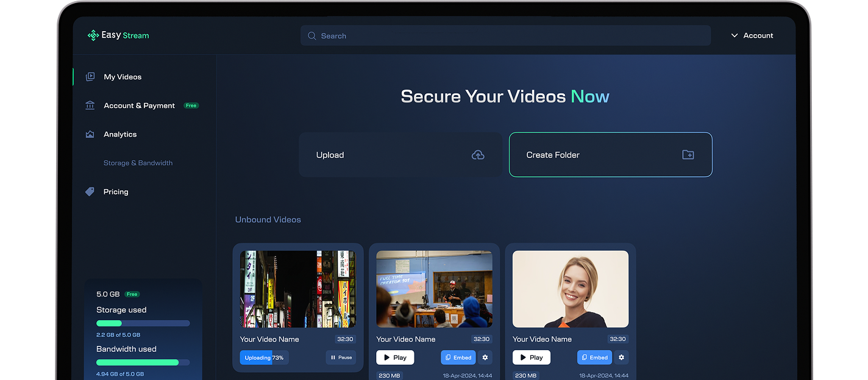Open settings gear on classroom video

pos(485,357)
